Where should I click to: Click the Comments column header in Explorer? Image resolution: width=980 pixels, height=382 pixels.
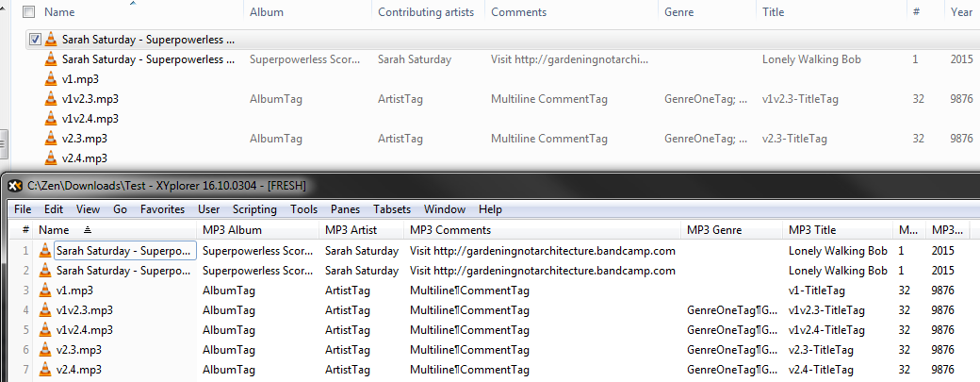519,12
